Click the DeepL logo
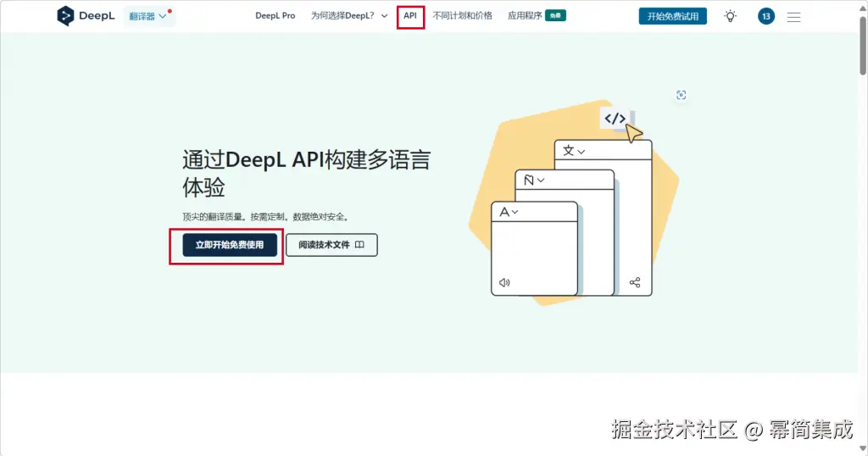Screen dimensions: 868x456 point(86,16)
